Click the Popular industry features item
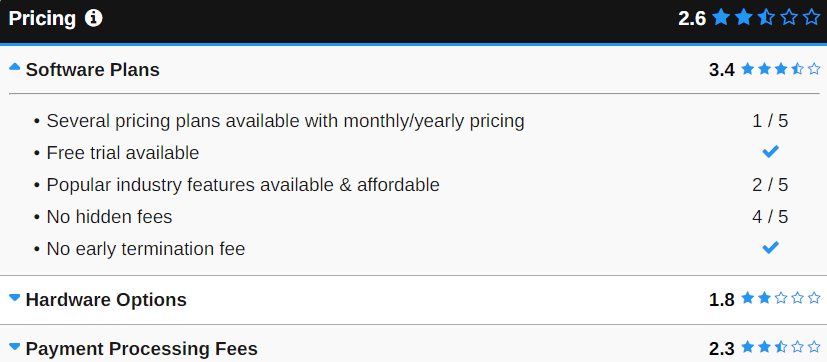The image size is (827, 362). [x=243, y=185]
